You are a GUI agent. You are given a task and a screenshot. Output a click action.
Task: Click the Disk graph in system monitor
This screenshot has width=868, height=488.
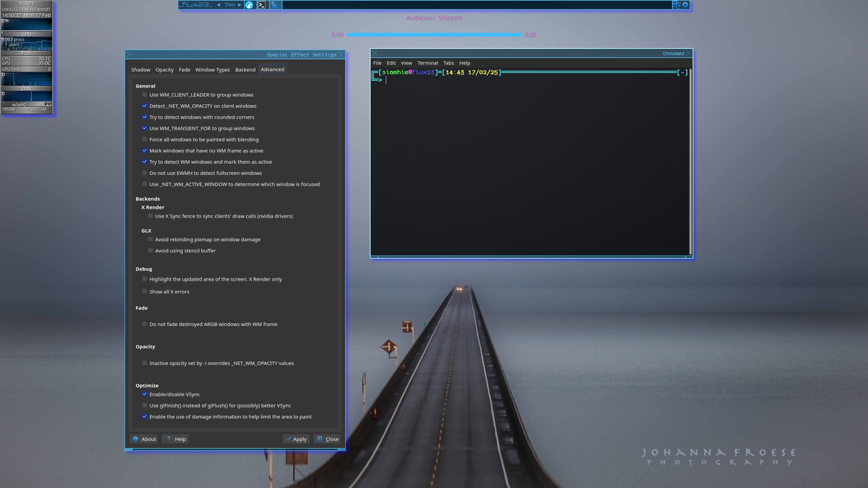26,79
